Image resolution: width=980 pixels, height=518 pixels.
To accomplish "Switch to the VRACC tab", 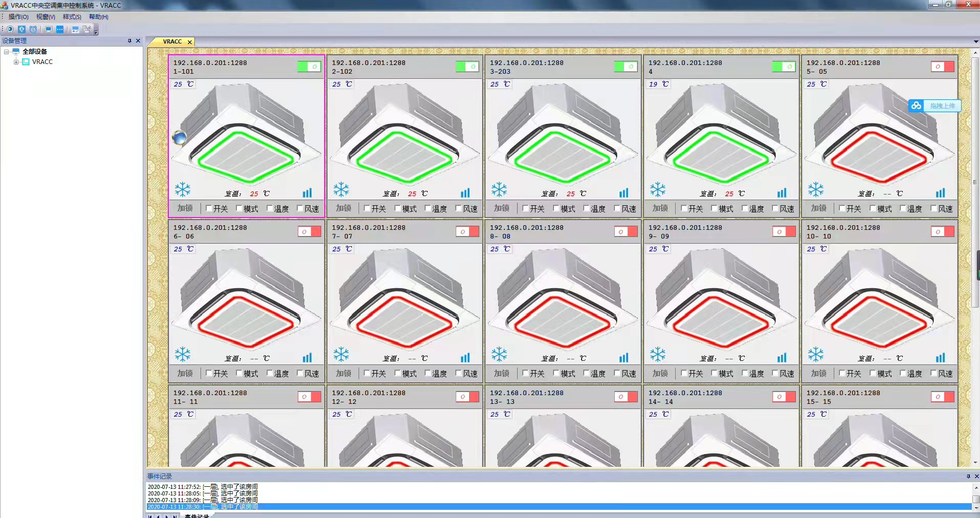I will click(x=172, y=41).
